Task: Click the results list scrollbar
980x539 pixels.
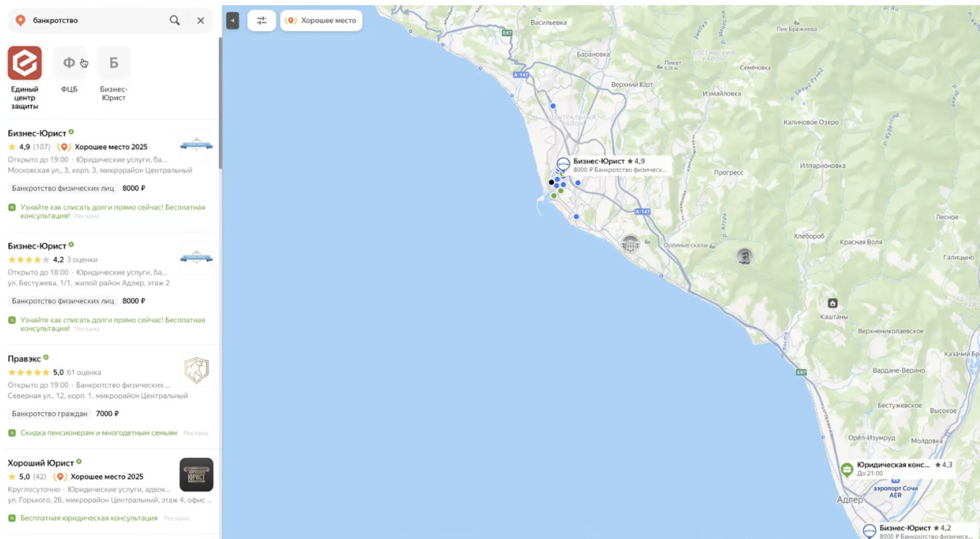Action: pos(220,103)
